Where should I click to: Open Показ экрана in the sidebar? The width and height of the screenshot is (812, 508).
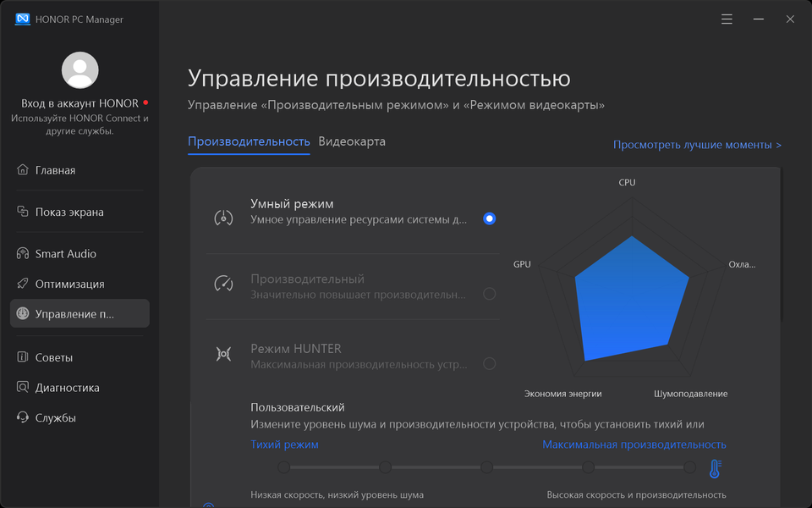click(80, 212)
